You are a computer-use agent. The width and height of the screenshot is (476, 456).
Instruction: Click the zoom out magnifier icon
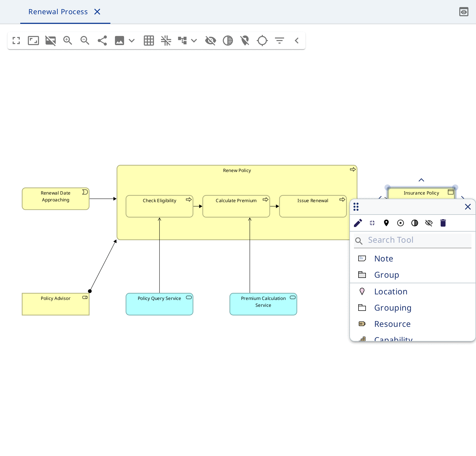[x=85, y=41]
